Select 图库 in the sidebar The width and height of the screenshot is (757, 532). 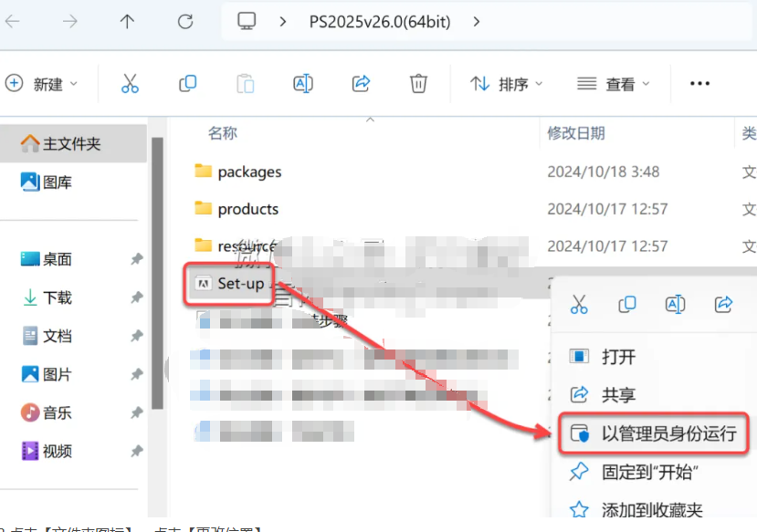click(x=46, y=182)
